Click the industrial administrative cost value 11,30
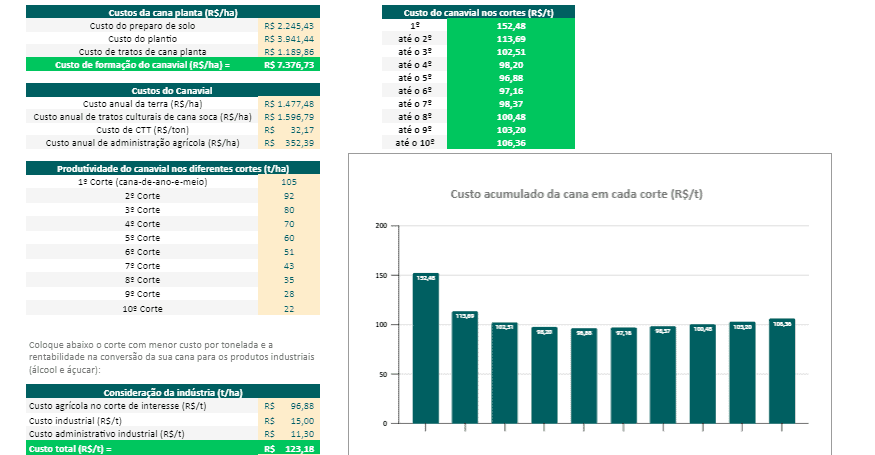This screenshot has height=455, width=875. tap(288, 434)
